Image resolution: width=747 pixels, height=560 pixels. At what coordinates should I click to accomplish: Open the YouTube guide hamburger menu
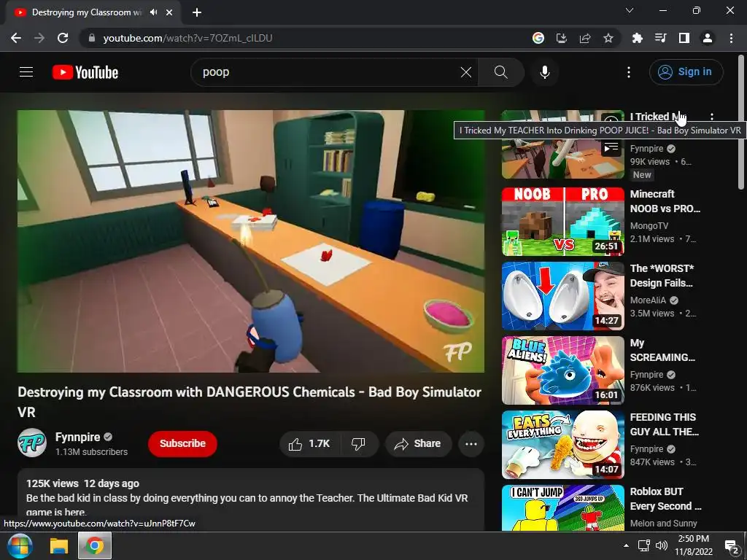pos(26,72)
